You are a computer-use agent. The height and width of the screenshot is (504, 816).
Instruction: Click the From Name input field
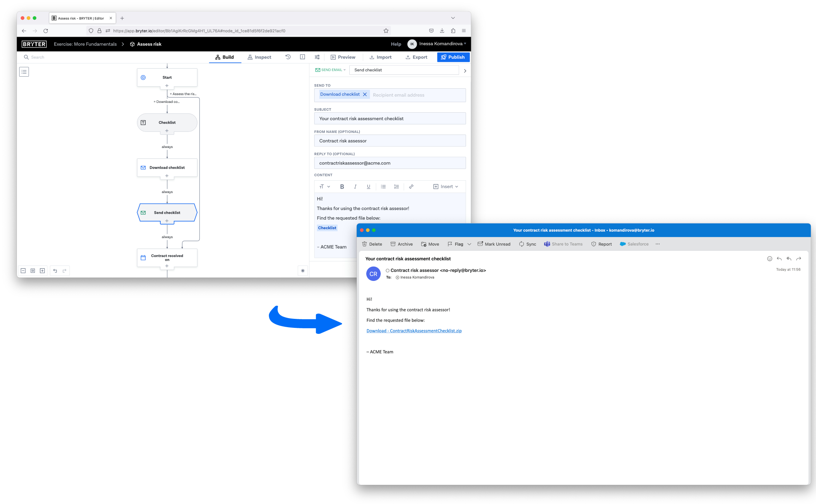pyautogui.click(x=390, y=141)
